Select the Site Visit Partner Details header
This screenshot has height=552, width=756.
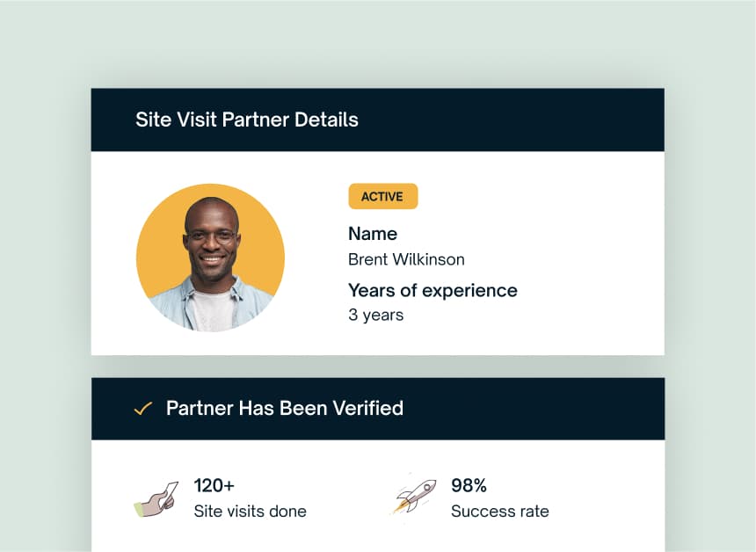247,120
